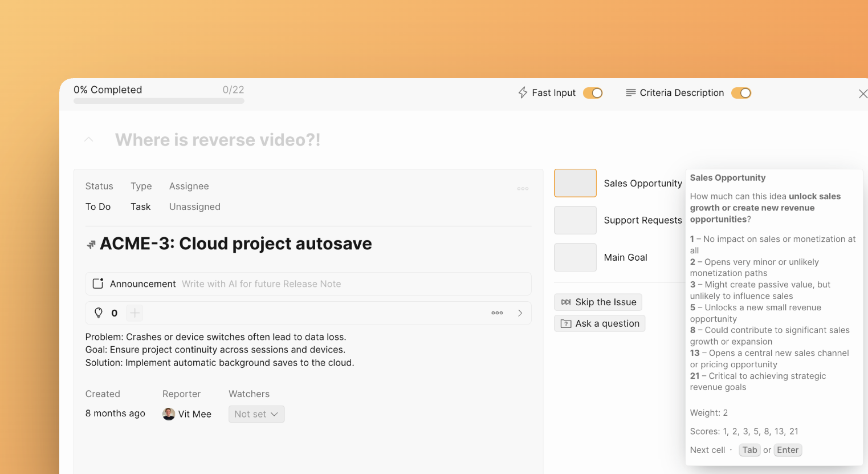Viewport: 868px width, 474px height.
Task: Select the Sales Opportunity score cell
Action: pos(575,183)
